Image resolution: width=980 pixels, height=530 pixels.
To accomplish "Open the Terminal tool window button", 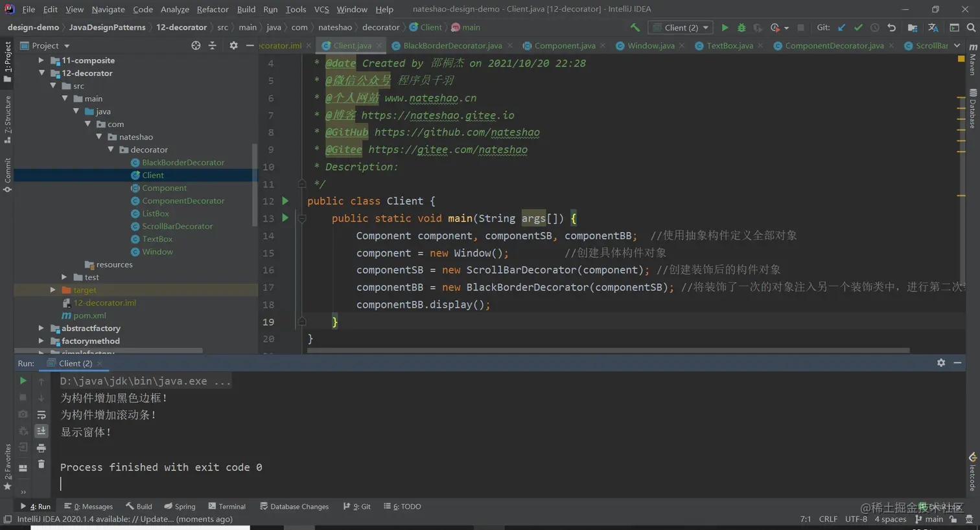I will coord(227,507).
